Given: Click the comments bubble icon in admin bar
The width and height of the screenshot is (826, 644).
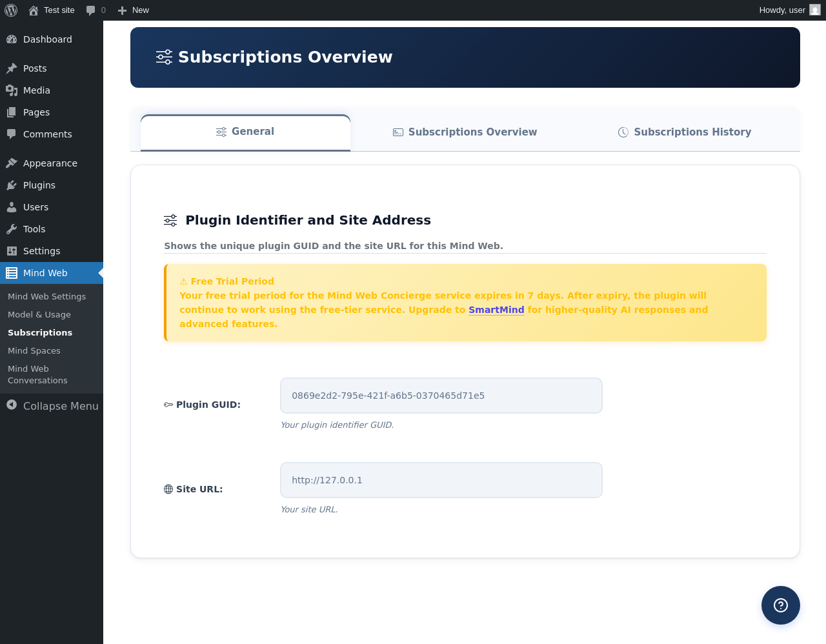Looking at the screenshot, I should [x=90, y=10].
